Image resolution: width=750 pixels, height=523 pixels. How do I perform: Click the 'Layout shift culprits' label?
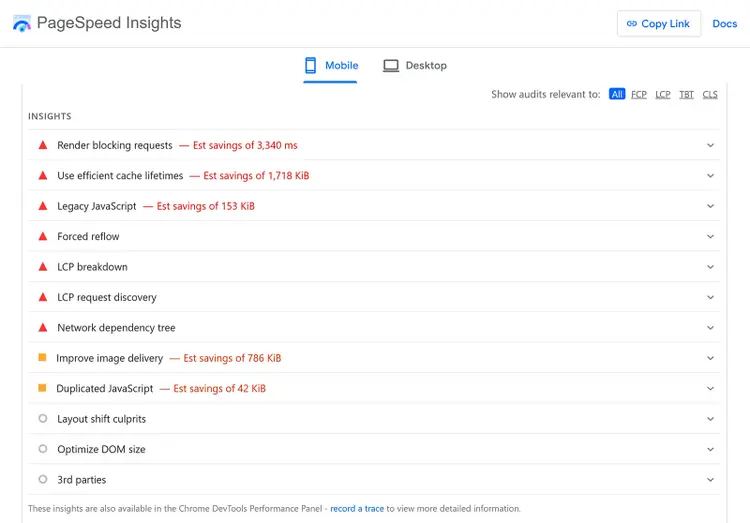click(x=101, y=419)
